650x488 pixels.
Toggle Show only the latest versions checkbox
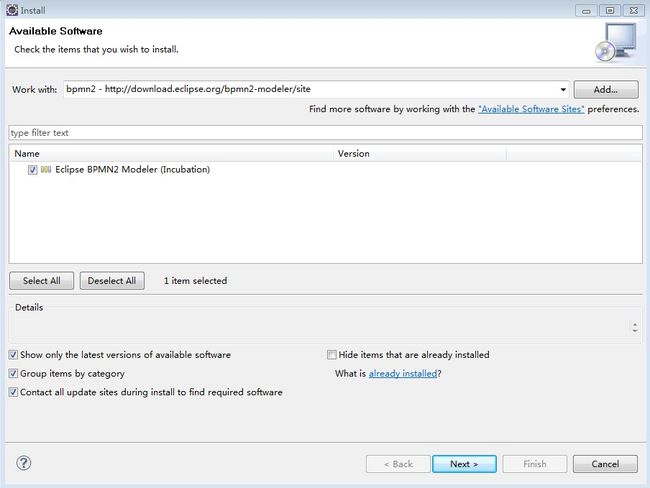pyautogui.click(x=13, y=354)
